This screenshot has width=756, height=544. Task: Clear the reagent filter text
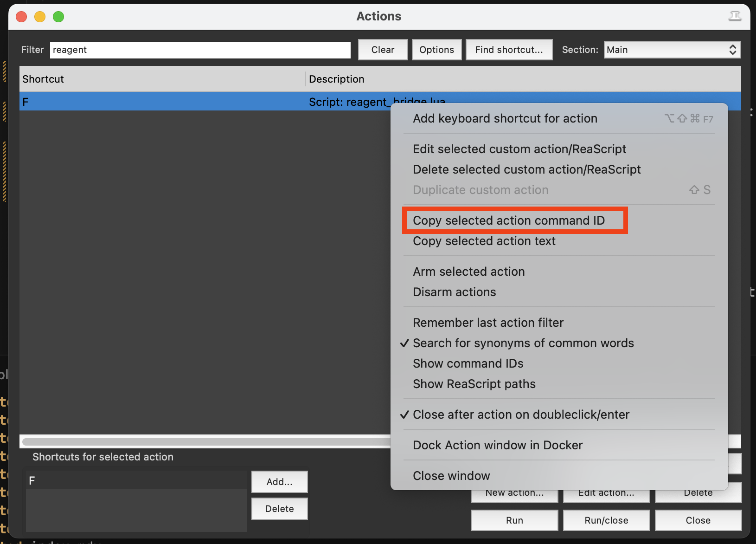point(382,50)
